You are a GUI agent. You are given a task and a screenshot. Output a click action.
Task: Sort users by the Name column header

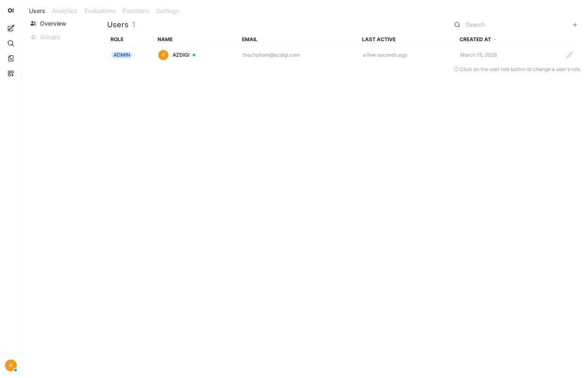click(x=165, y=39)
